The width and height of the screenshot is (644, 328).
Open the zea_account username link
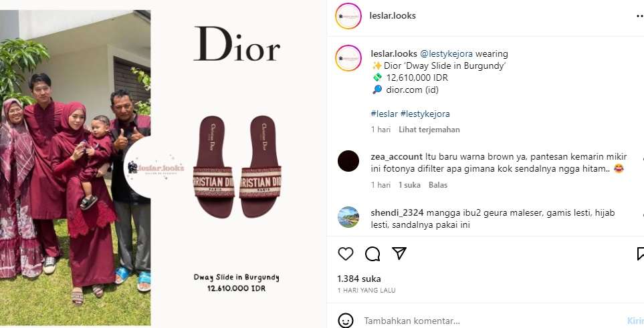coord(397,157)
